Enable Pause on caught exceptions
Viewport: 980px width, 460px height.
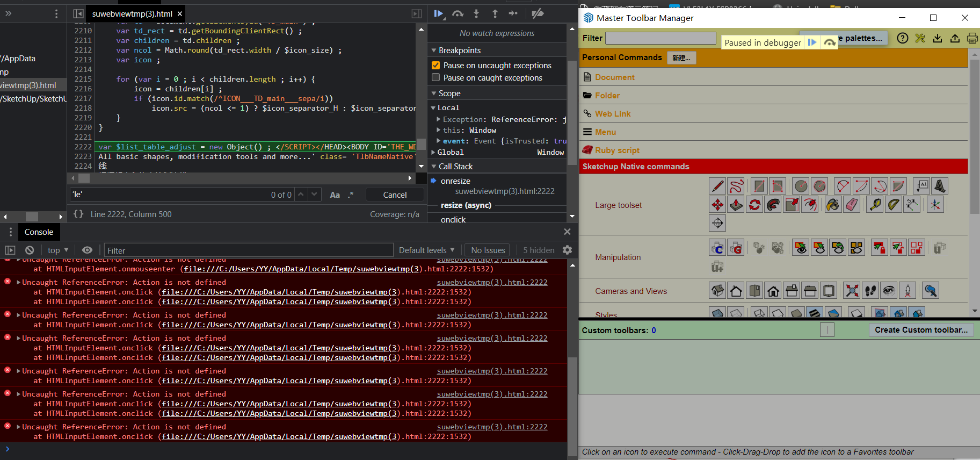click(436, 77)
